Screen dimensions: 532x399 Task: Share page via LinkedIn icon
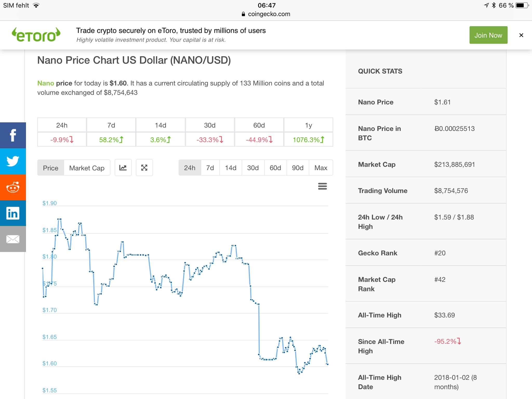pos(13,213)
